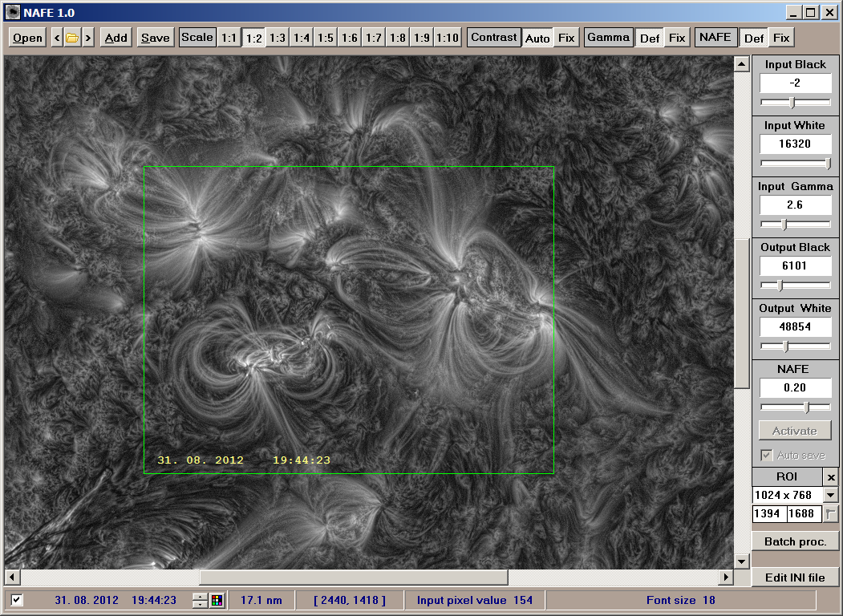Toggle the timestamp display checkbox
The image size is (843, 616).
click(x=18, y=600)
